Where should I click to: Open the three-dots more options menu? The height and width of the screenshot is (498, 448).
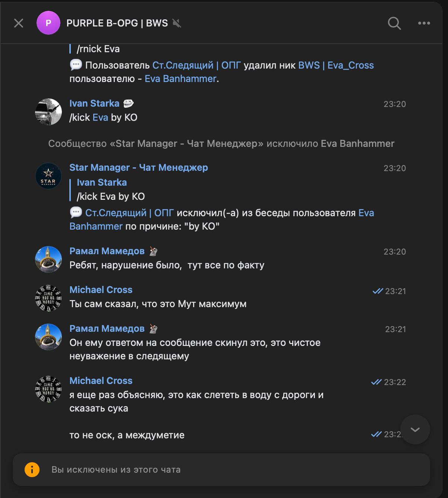424,23
